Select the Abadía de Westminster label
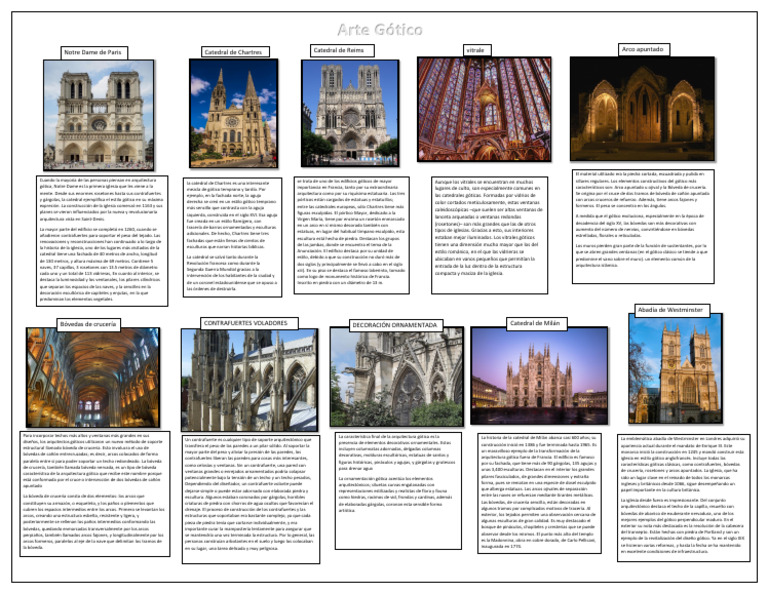 [672, 310]
